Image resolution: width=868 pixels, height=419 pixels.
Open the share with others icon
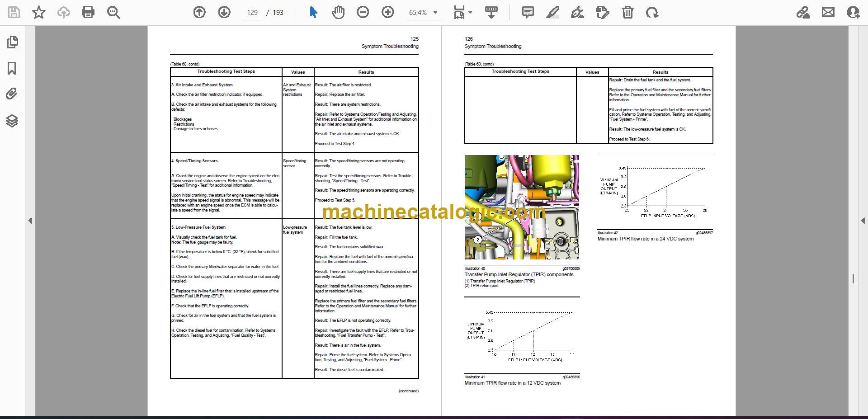tap(853, 12)
